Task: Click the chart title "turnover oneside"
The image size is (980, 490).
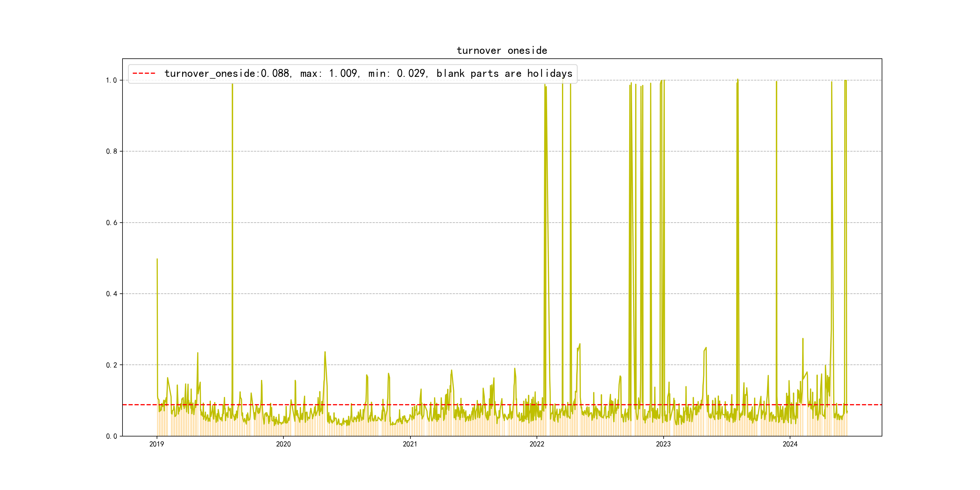Action: (x=502, y=50)
